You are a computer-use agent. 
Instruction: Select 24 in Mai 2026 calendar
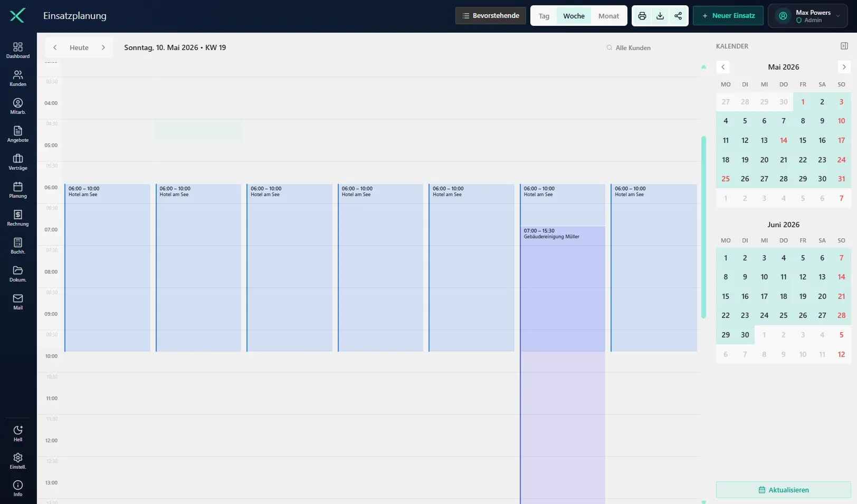(842, 160)
